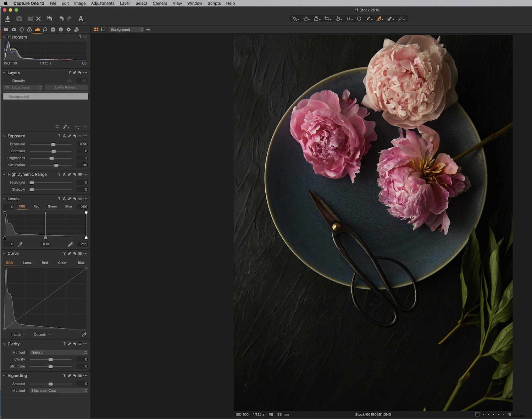The image size is (532, 419).
Task: Open the Vignetting Method dropdown
Action: pyautogui.click(x=59, y=391)
